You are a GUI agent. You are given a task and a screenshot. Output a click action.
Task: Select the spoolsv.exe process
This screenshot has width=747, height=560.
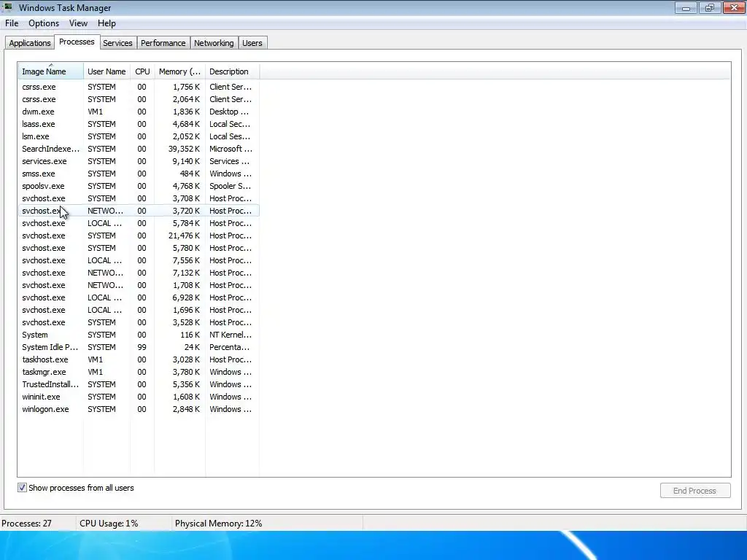[139, 186]
